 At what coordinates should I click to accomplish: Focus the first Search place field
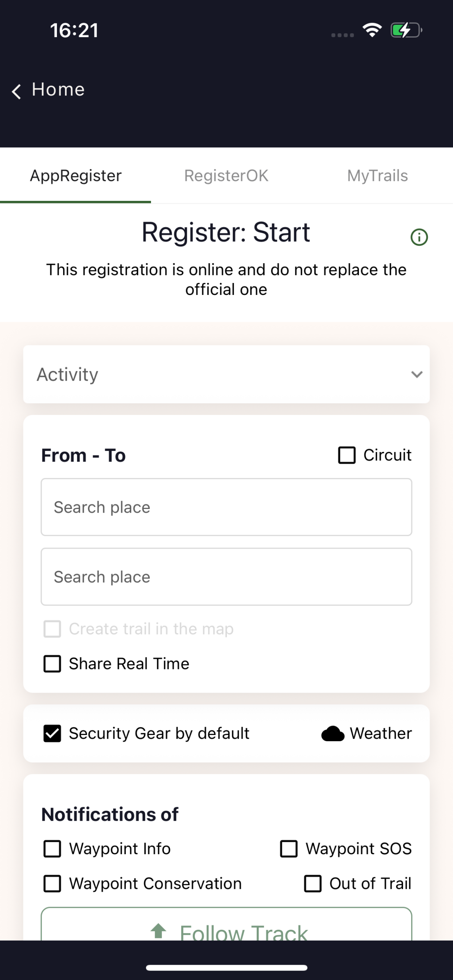pyautogui.click(x=226, y=507)
